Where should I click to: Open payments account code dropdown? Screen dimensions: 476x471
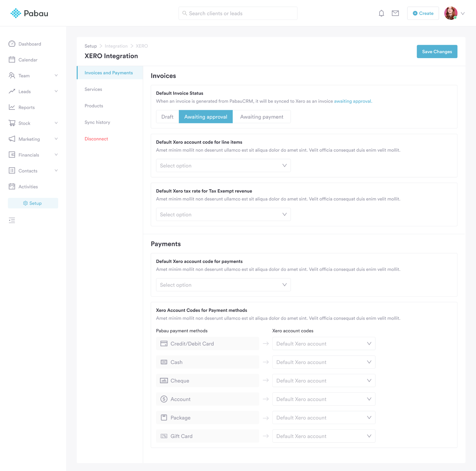223,285
